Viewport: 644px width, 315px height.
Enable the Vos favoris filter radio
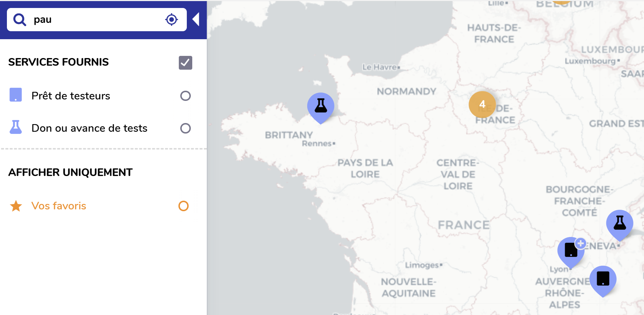point(184,206)
